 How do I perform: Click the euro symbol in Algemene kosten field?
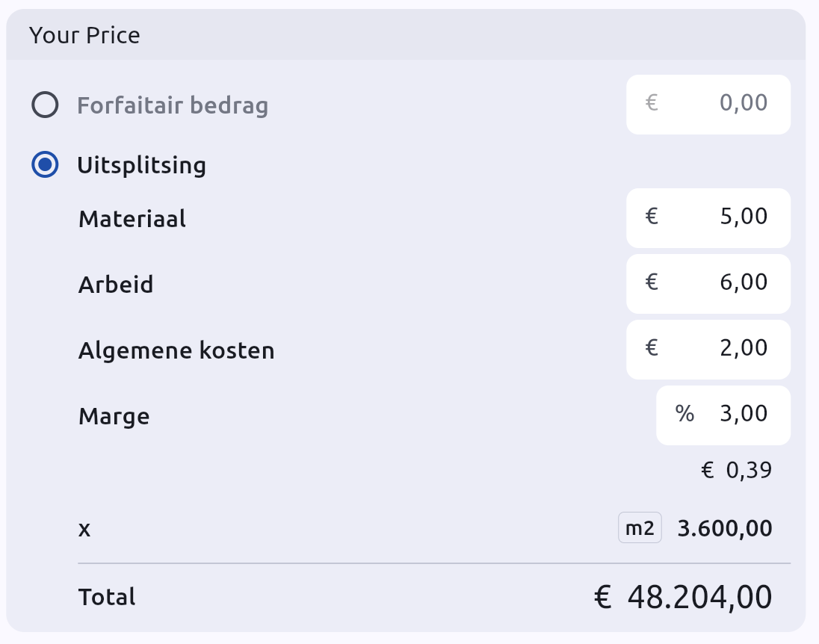pyautogui.click(x=650, y=349)
